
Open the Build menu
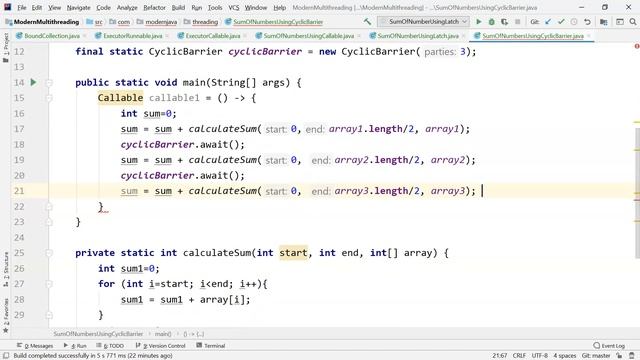[178, 7]
